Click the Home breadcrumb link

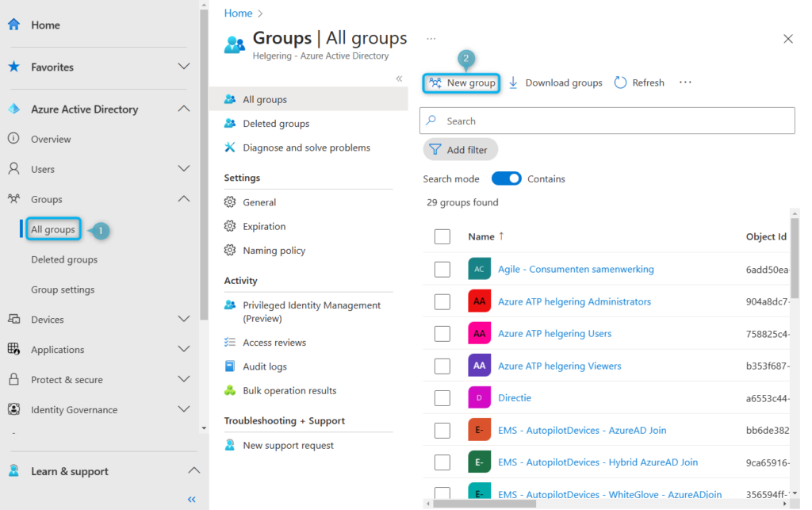[x=237, y=13]
